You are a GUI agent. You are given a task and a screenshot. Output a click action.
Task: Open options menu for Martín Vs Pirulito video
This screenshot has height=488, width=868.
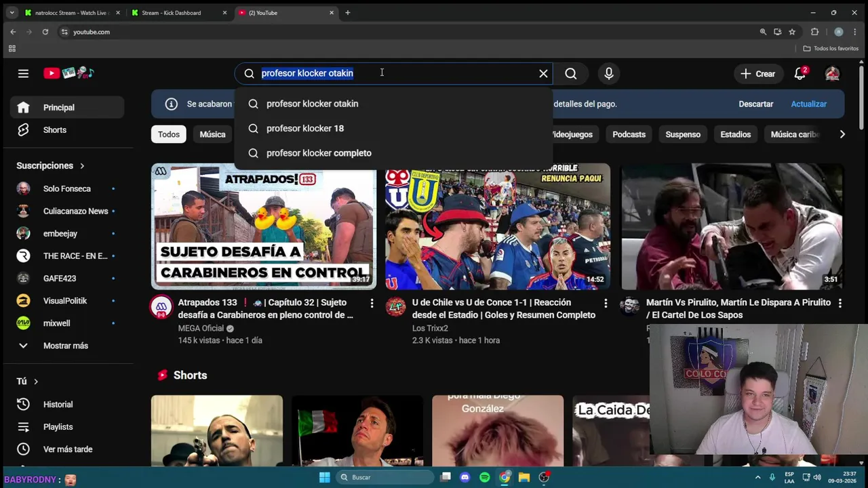(840, 303)
